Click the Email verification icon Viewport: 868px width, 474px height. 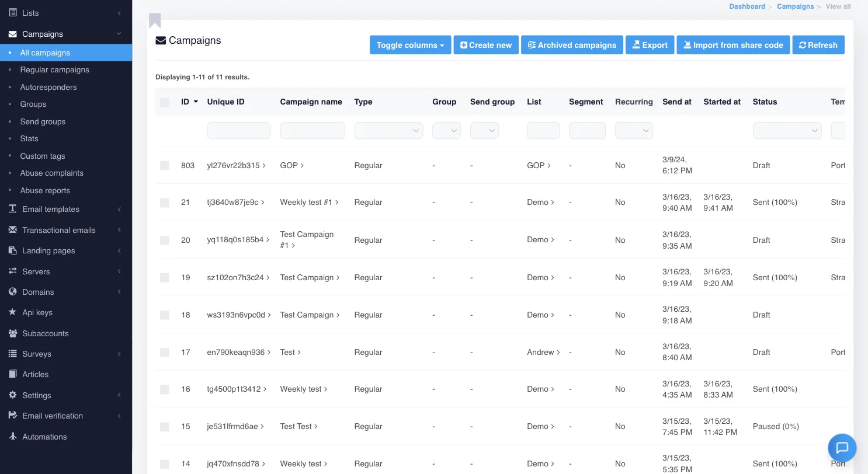point(13,416)
